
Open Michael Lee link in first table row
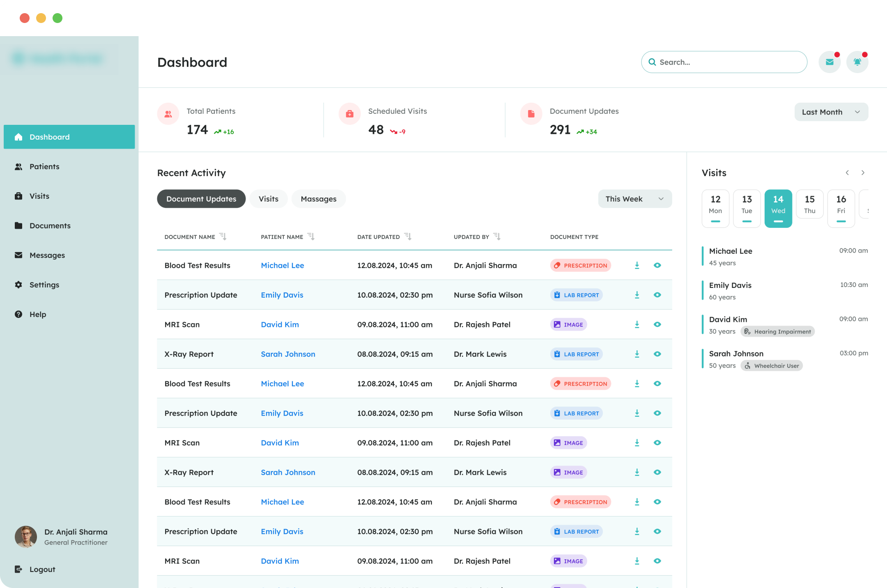[283, 265]
